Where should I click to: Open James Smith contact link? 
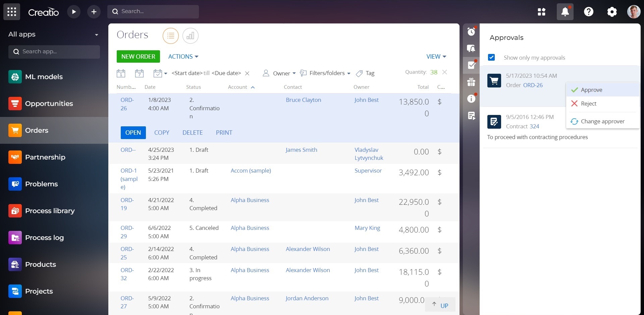(x=301, y=150)
